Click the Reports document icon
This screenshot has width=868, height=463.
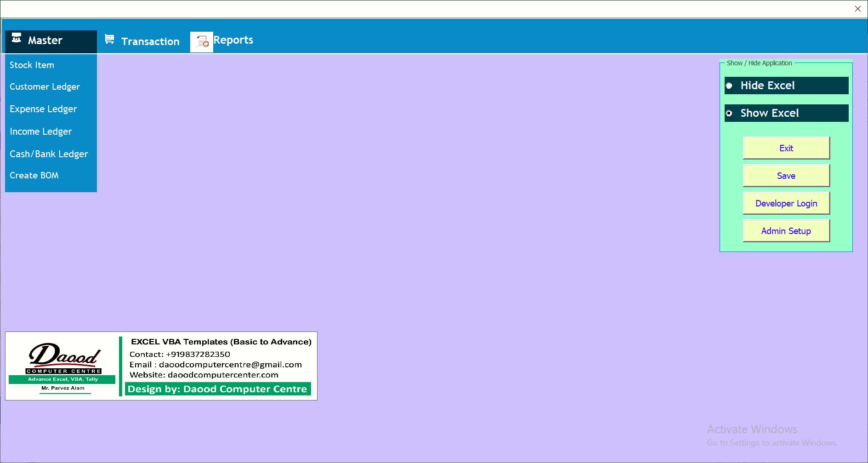click(202, 42)
